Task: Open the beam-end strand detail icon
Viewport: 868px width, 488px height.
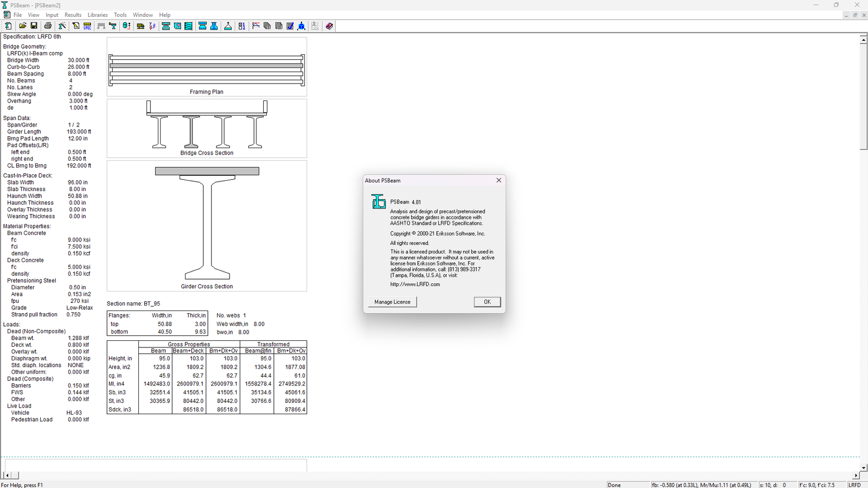Action: [x=177, y=26]
